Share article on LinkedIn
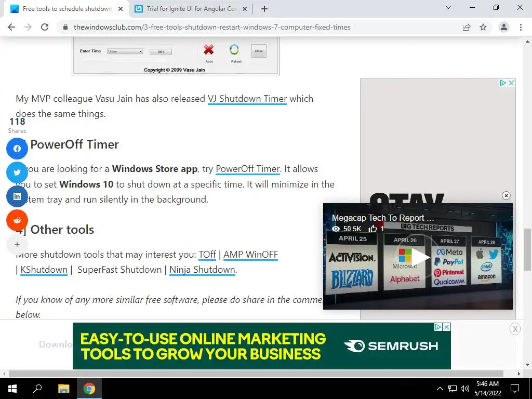Screen dimensions: 532x399 17,196
